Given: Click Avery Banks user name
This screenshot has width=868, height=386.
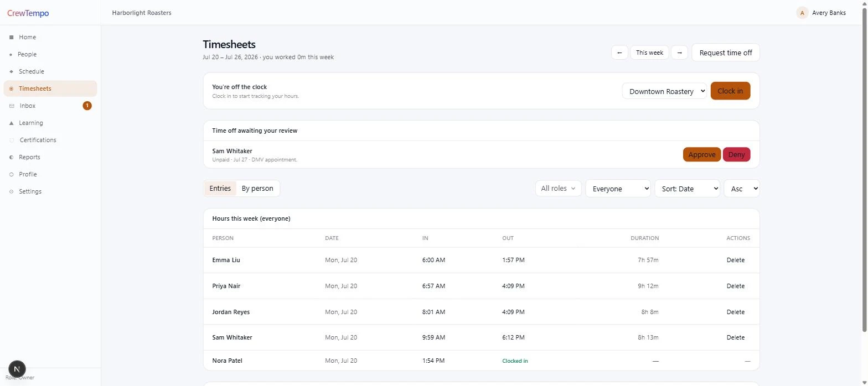Looking at the screenshot, I should [x=829, y=13].
